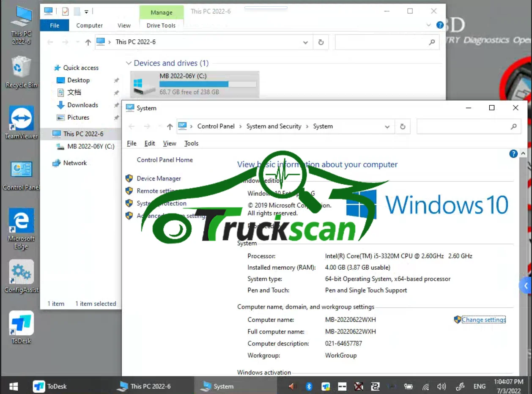Select Pictures in navigation pane
This screenshot has width=532, height=394.
coord(78,117)
